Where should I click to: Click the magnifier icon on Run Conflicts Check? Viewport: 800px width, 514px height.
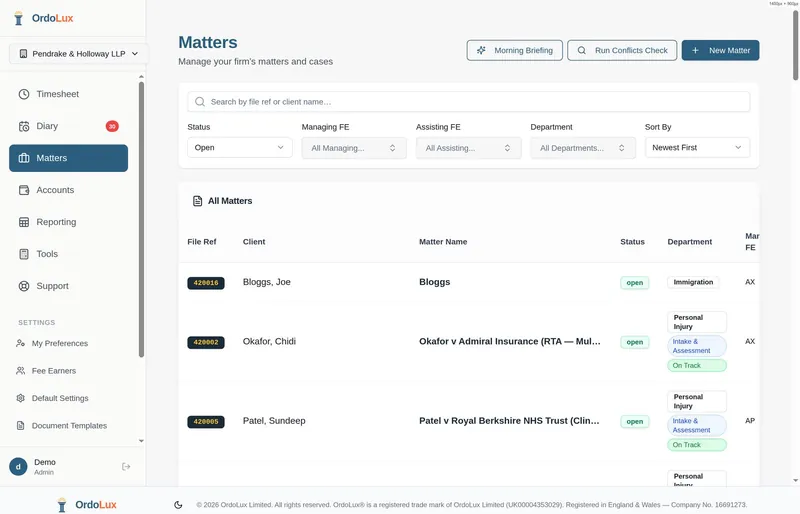click(x=582, y=51)
